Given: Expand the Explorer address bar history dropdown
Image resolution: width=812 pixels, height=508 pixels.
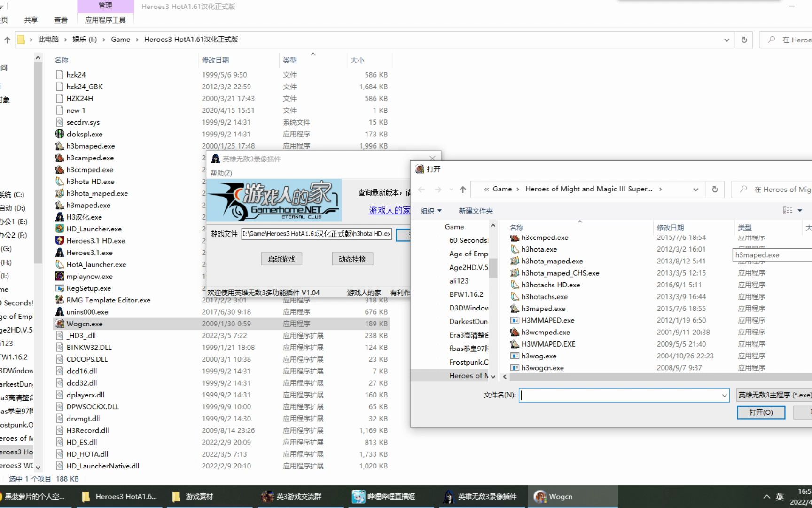Looking at the screenshot, I should (727, 40).
